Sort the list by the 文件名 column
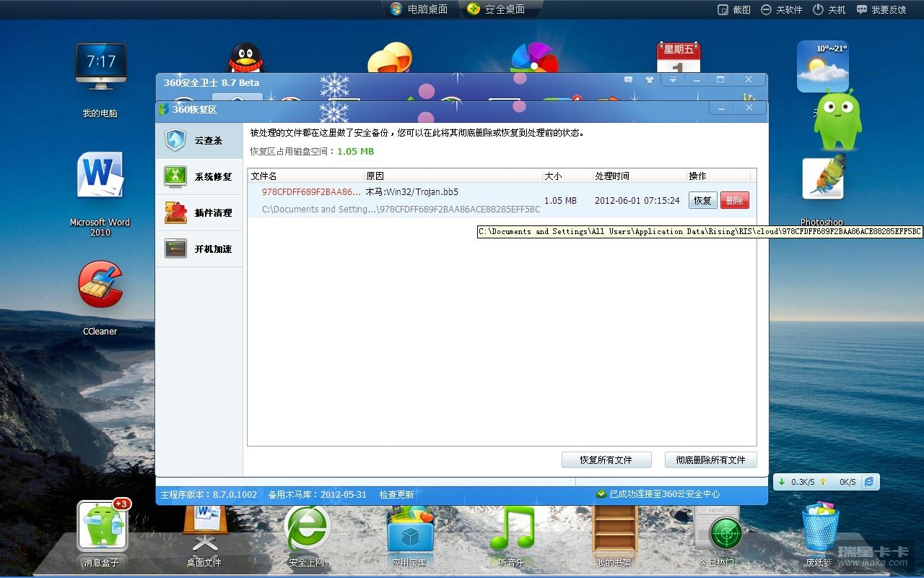 tap(305, 176)
